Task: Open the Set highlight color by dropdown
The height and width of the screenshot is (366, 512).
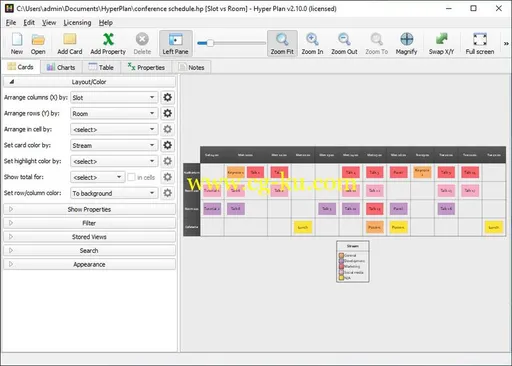Action: (114, 161)
